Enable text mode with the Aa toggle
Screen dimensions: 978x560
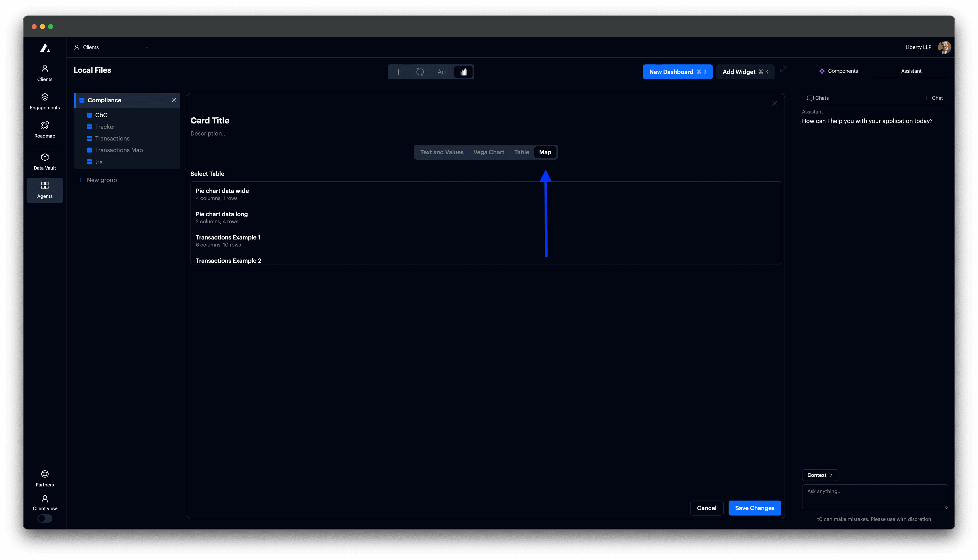[x=441, y=72]
